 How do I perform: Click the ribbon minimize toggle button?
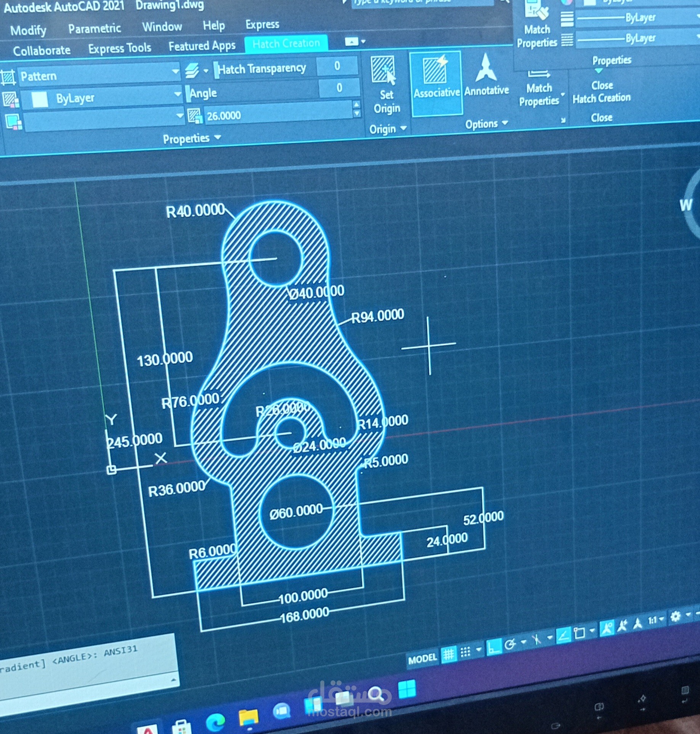click(351, 42)
